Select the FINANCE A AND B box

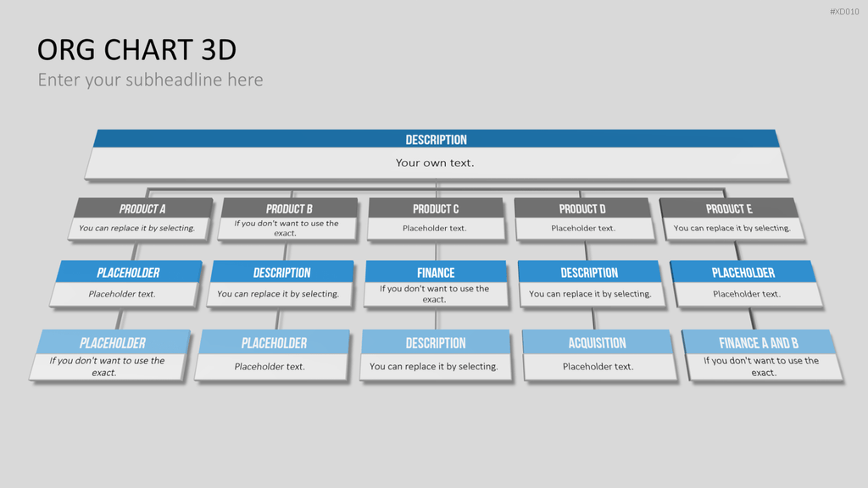click(x=762, y=355)
